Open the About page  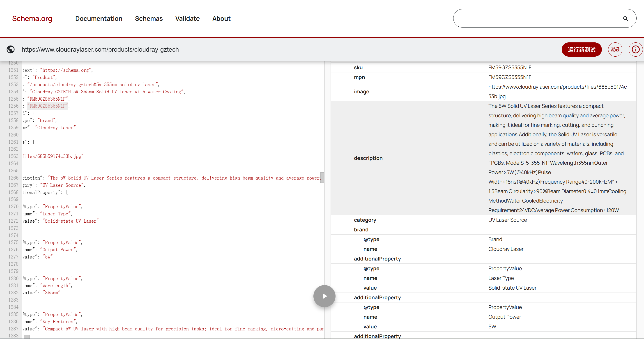(221, 18)
